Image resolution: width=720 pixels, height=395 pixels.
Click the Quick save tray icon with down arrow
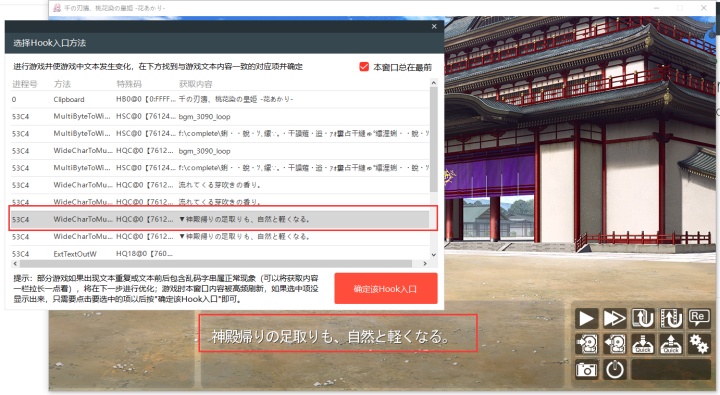tap(643, 344)
